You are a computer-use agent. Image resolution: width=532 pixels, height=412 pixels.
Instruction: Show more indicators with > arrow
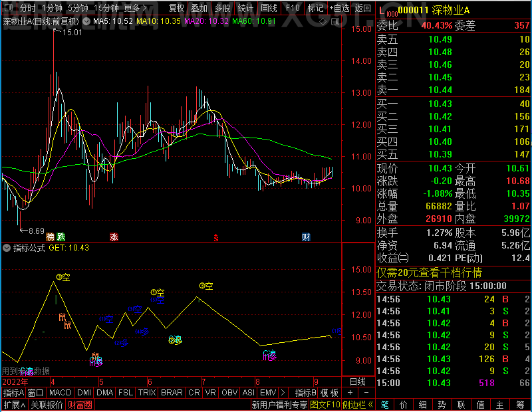283,393
